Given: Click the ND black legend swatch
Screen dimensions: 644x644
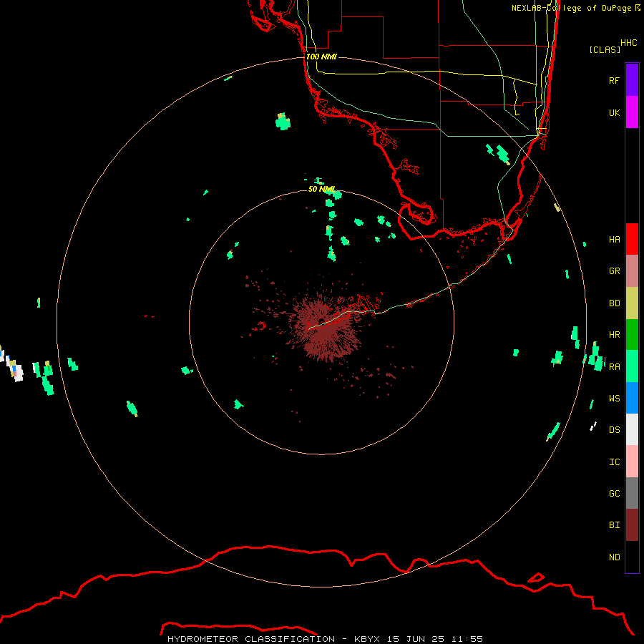Looking at the screenshot, I should [x=632, y=557].
